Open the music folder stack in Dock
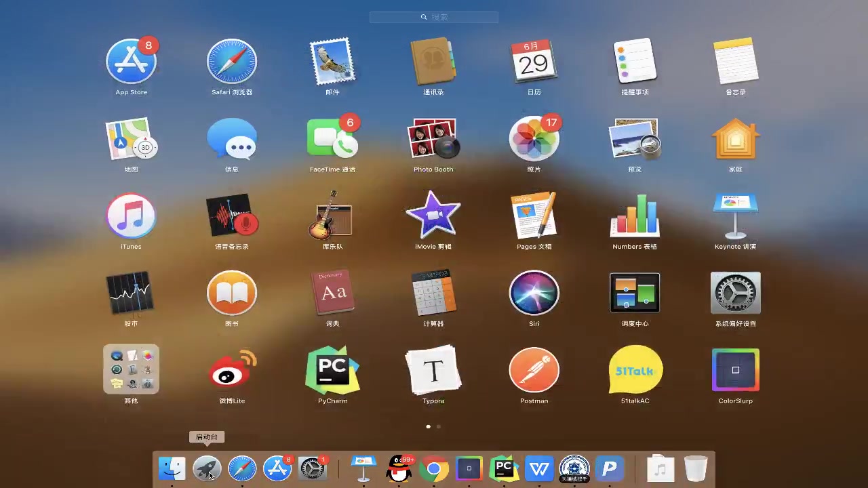 (x=660, y=468)
